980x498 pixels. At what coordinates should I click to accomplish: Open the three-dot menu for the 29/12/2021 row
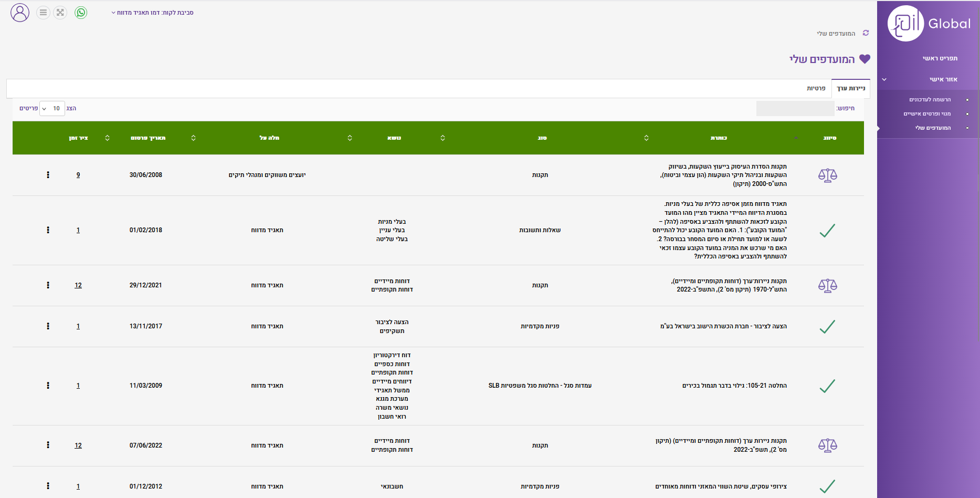[48, 285]
